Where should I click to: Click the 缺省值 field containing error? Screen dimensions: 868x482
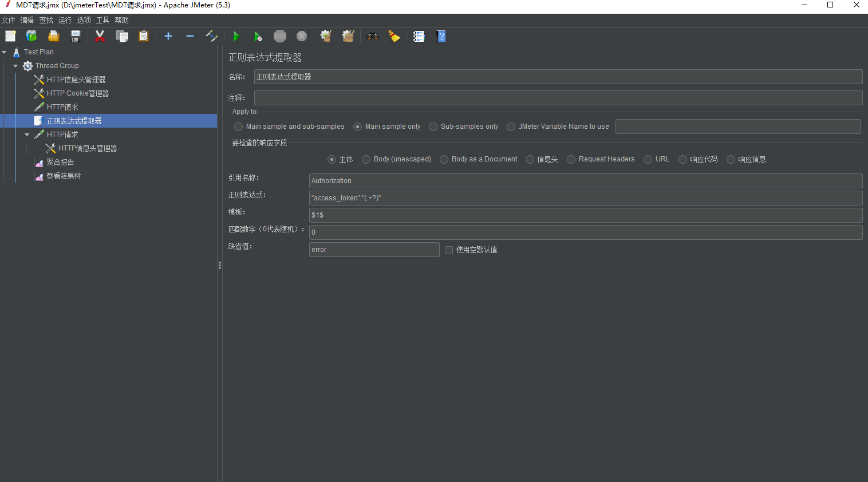coord(374,250)
